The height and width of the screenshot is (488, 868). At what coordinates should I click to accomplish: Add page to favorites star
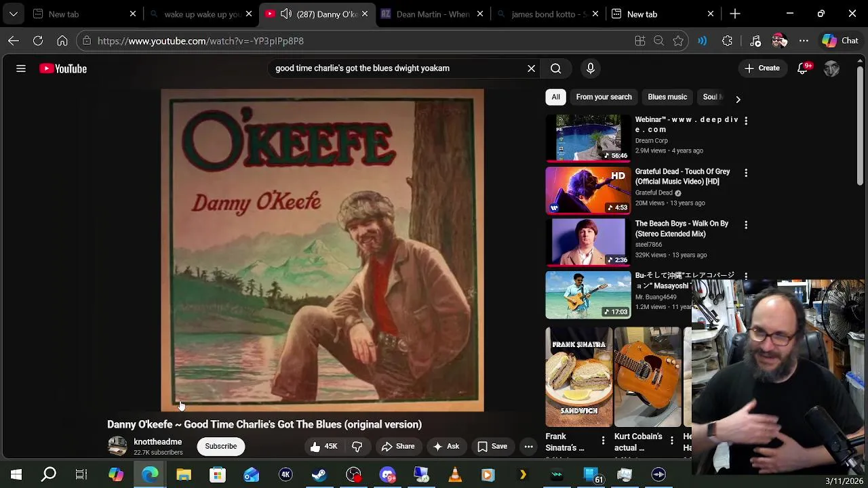[678, 41]
